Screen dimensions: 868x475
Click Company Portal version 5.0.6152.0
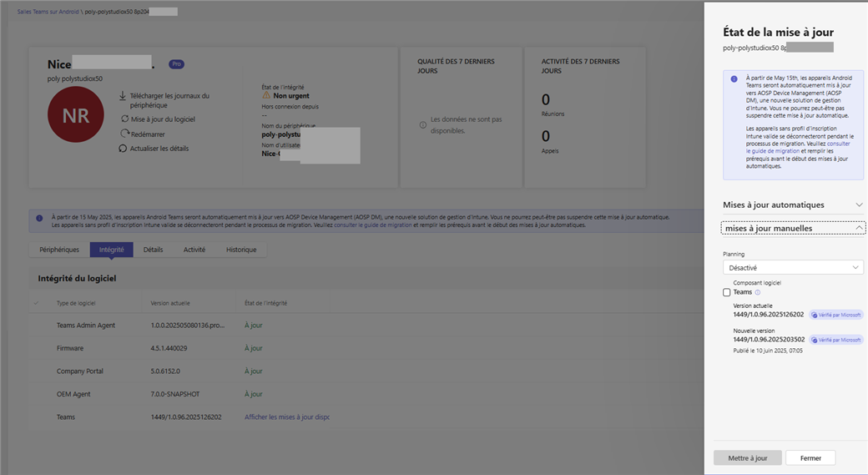(165, 371)
